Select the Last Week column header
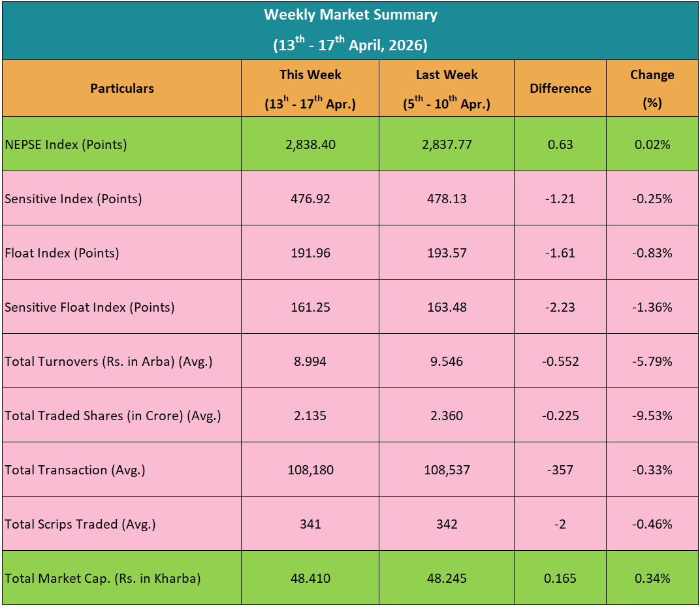 click(447, 88)
